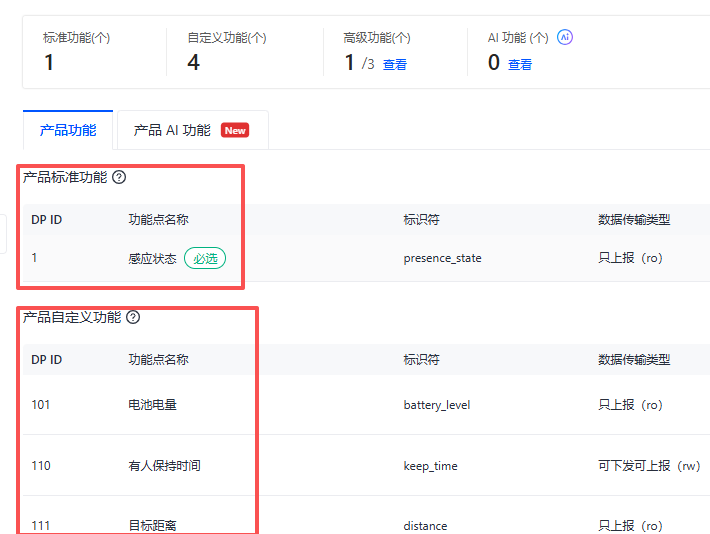The width and height of the screenshot is (710, 534).
Task: Click DP ID 101 cell
Action: pyautogui.click(x=41, y=405)
